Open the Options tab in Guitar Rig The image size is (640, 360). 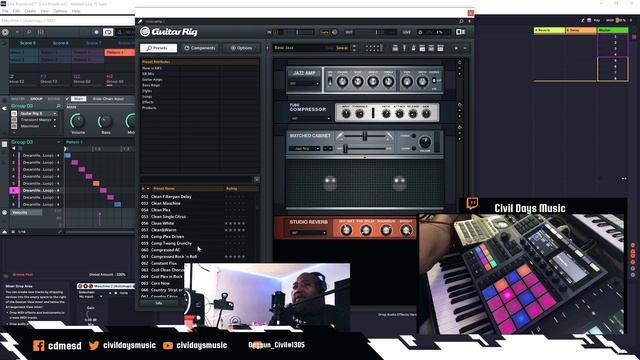click(242, 48)
